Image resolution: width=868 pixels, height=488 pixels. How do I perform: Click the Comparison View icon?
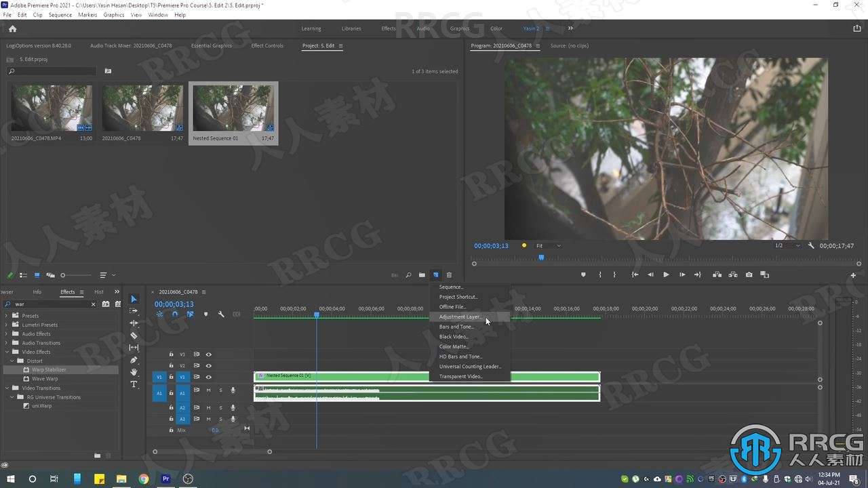coord(765,274)
